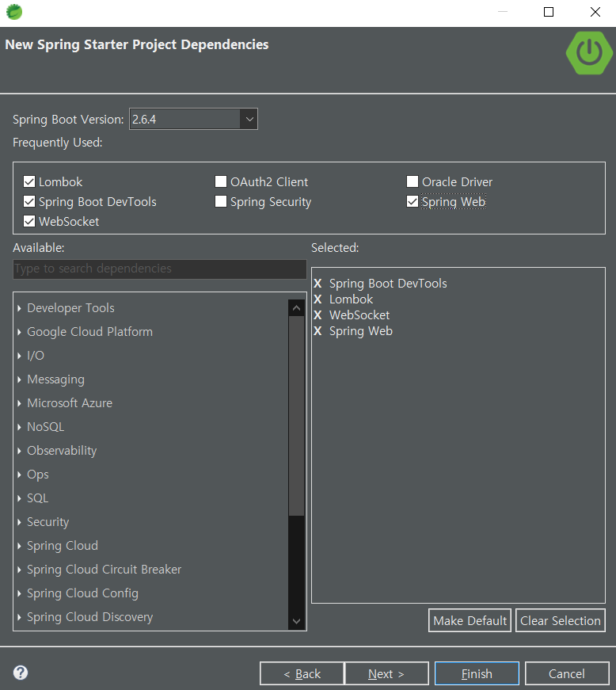The width and height of the screenshot is (616, 690).
Task: Select Spring Web text in Selected list
Action: coord(360,331)
